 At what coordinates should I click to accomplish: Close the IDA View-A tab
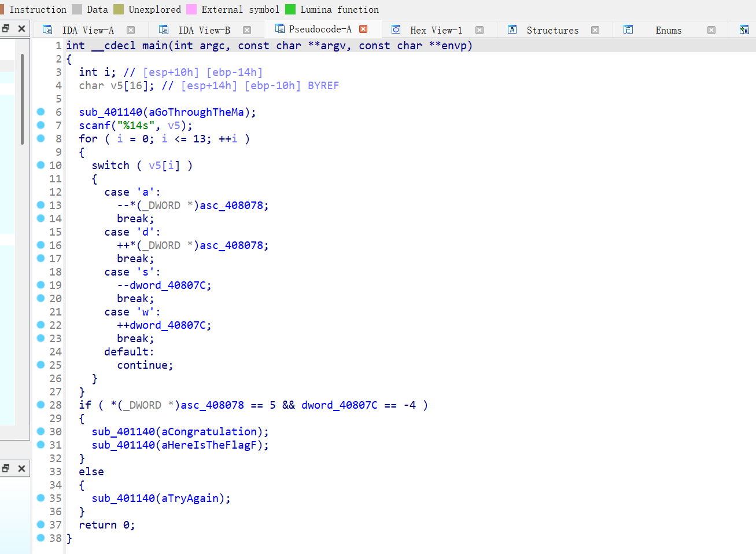pos(131,30)
